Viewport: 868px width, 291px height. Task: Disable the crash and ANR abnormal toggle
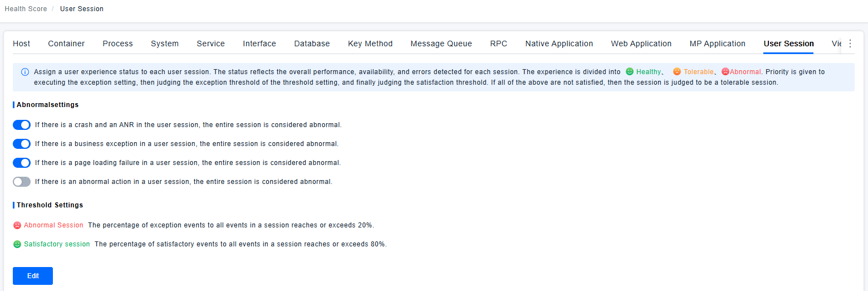click(x=22, y=125)
